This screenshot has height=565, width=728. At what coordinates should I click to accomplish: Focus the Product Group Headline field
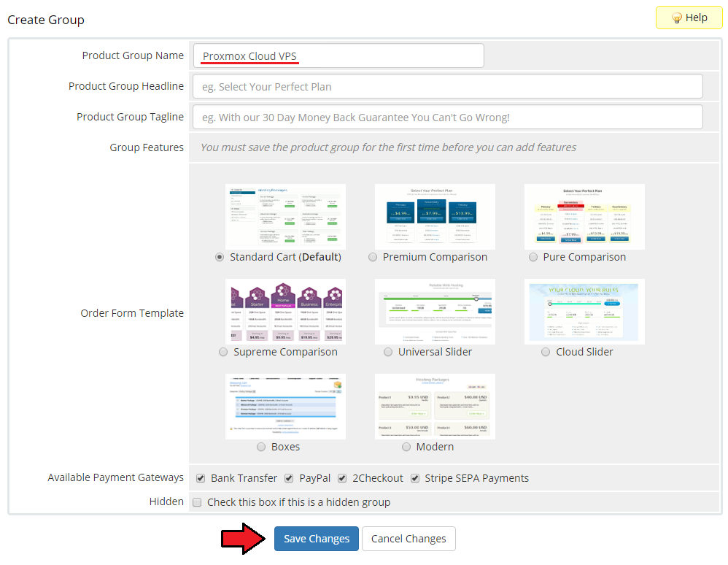click(447, 86)
